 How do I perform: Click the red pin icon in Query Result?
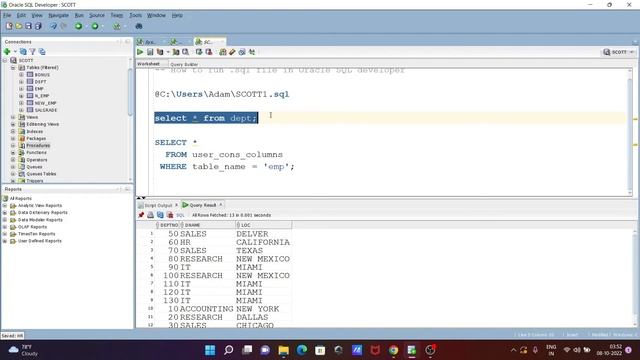pos(141,215)
